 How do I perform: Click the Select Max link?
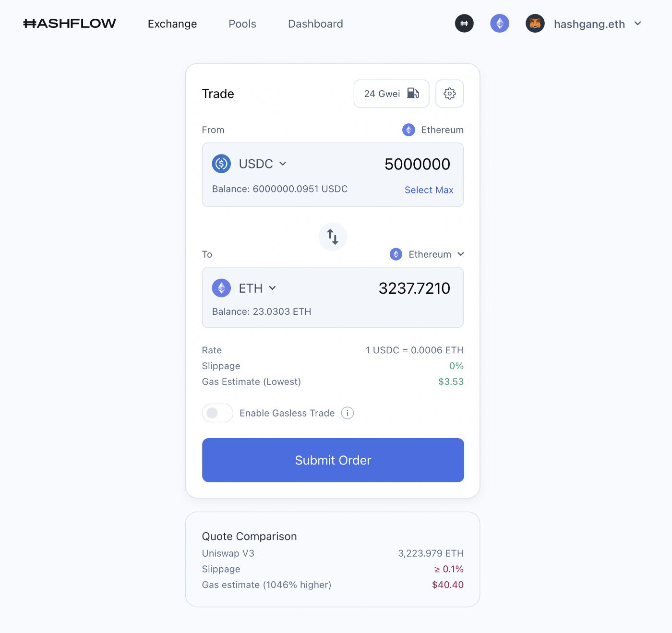[429, 190]
